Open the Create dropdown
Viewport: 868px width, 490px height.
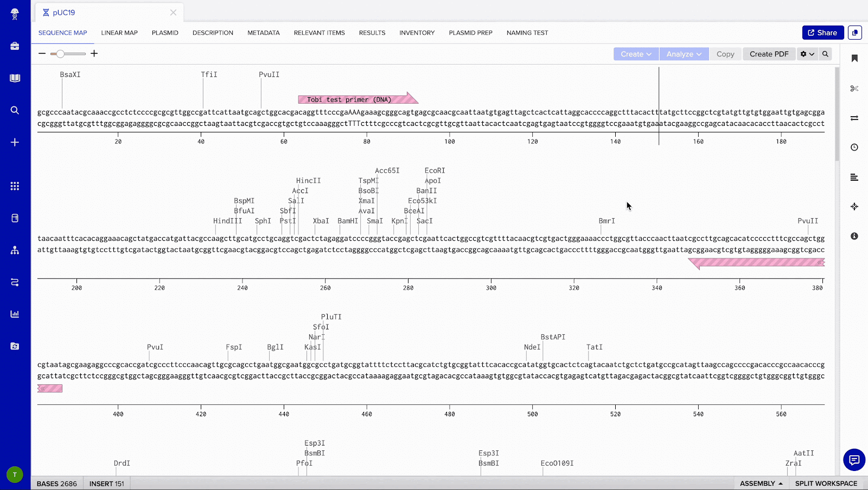click(635, 54)
